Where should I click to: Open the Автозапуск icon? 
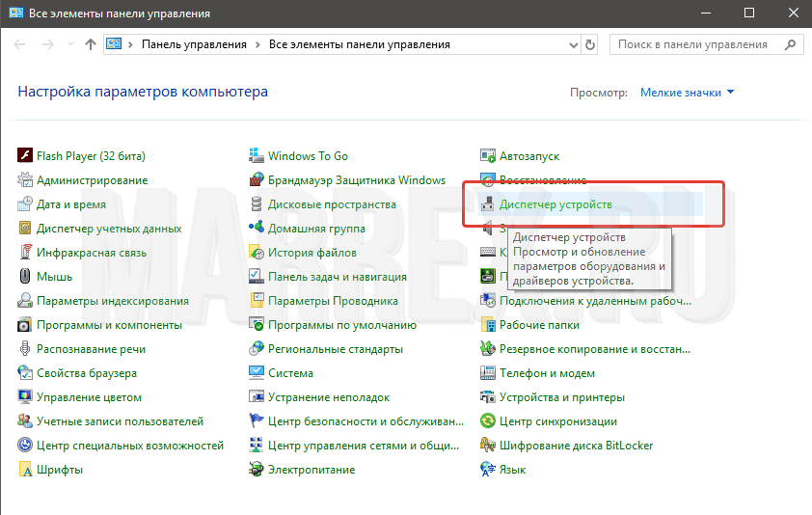pyautogui.click(x=488, y=155)
